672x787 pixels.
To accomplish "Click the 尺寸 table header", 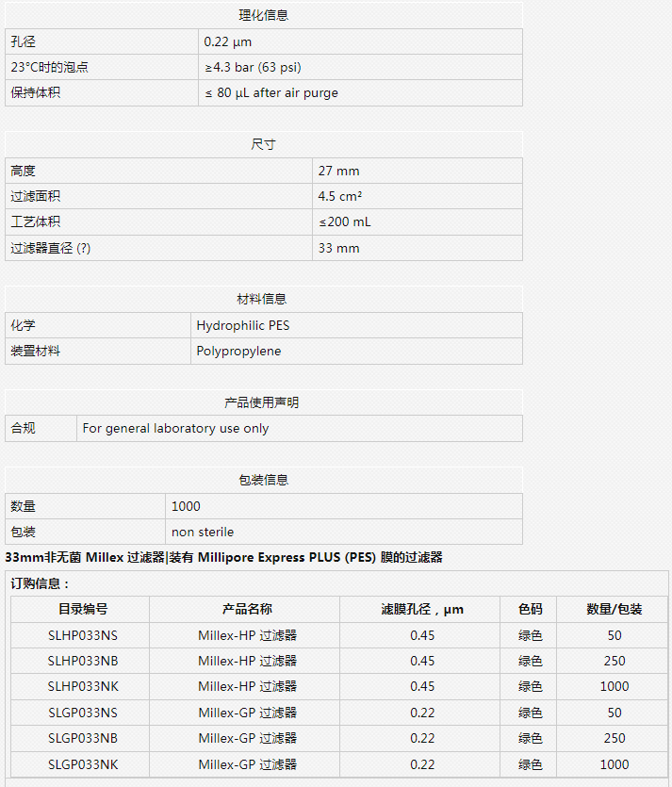I will pos(264,144).
